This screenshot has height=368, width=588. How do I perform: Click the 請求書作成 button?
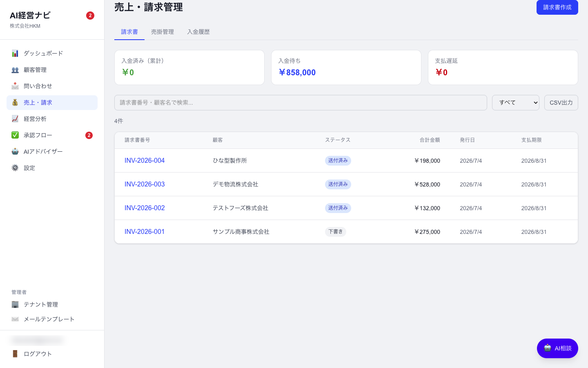pos(557,7)
